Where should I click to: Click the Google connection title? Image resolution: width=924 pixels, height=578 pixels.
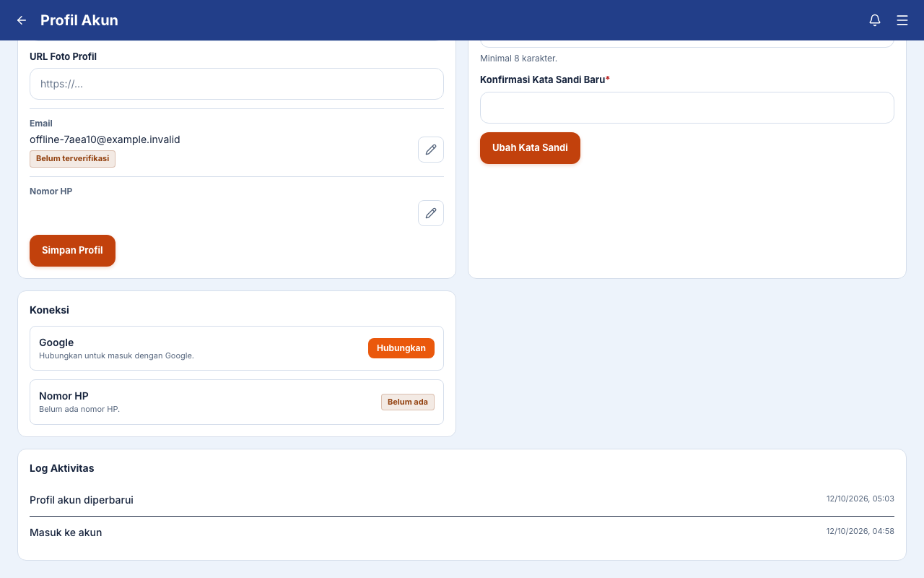(56, 342)
